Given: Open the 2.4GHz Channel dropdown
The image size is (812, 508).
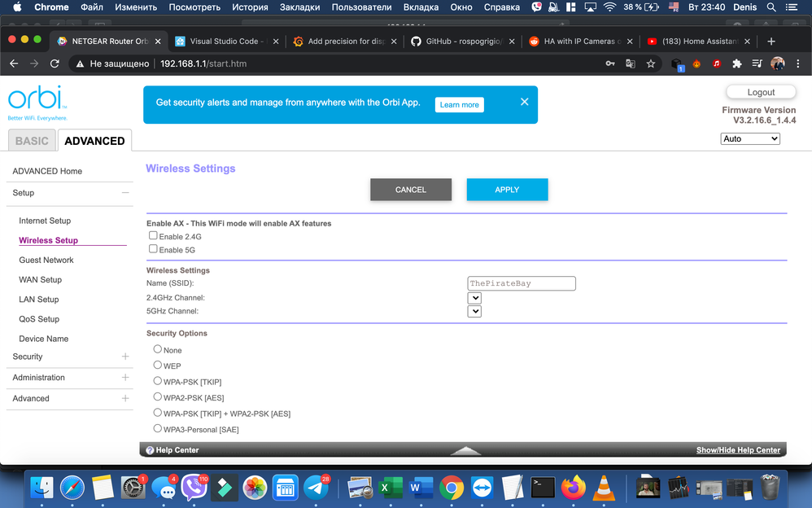Looking at the screenshot, I should point(474,298).
